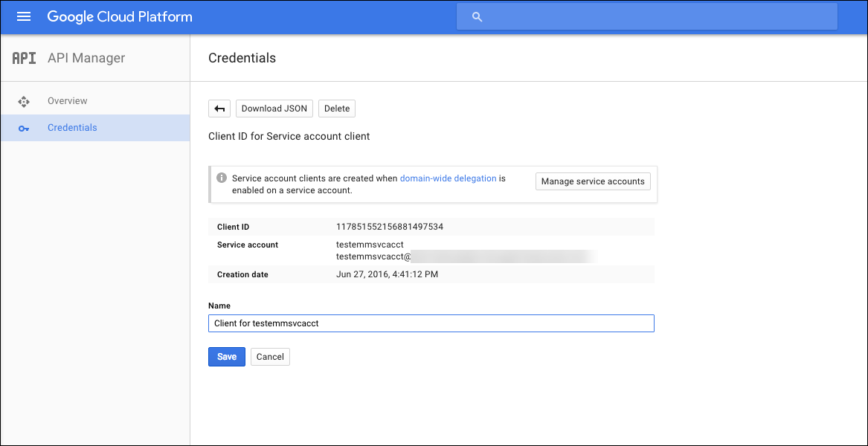This screenshot has width=868, height=446.
Task: Open the domain-wide delegation link
Action: pyautogui.click(x=448, y=178)
